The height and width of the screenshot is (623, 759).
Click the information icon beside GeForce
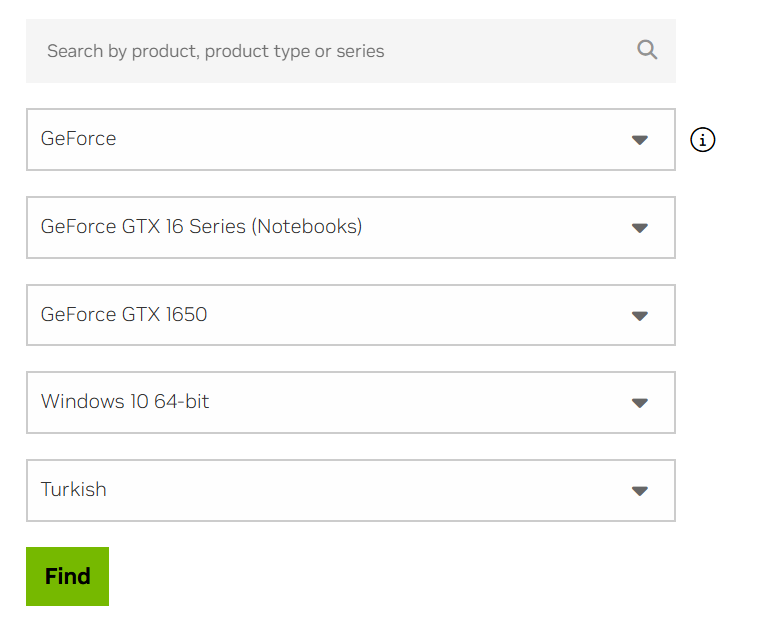[x=703, y=140]
